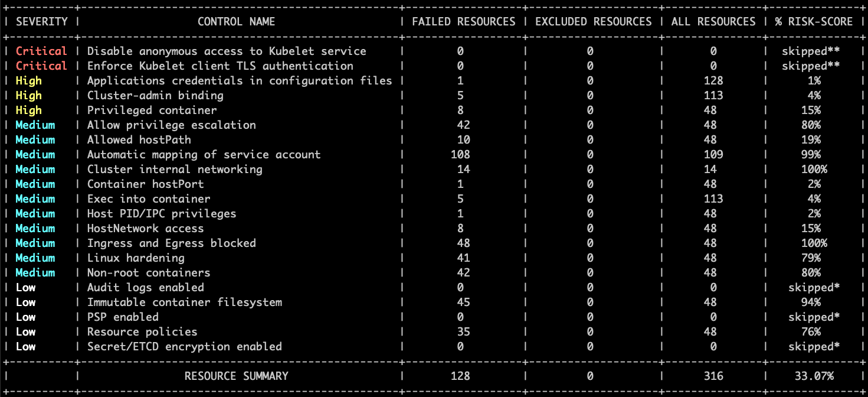Click the 'Linux hardening' control name

click(x=136, y=258)
